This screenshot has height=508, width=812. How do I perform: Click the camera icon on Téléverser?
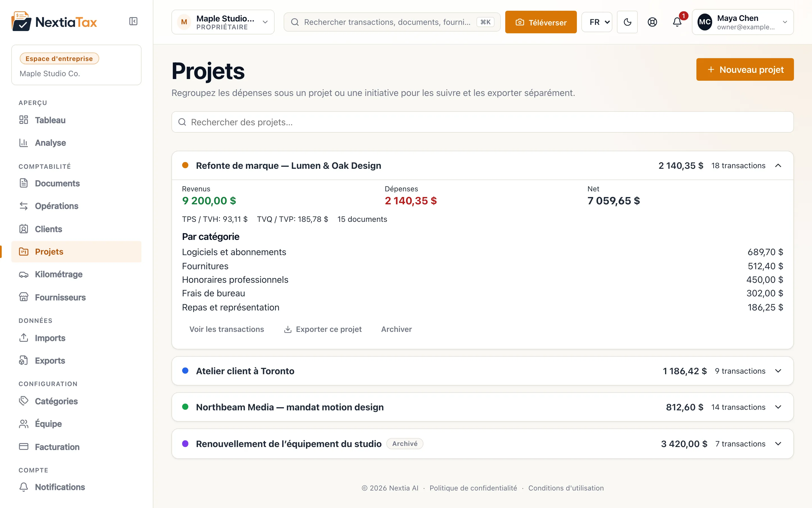pos(519,22)
